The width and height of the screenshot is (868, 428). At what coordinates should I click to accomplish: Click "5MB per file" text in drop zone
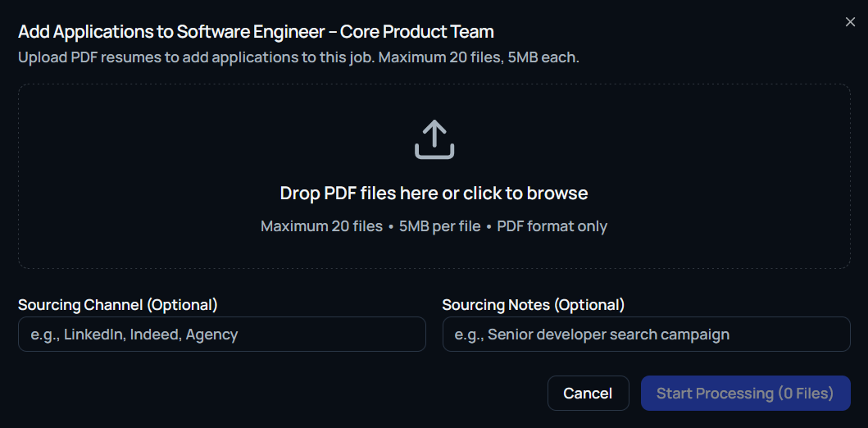tap(439, 226)
